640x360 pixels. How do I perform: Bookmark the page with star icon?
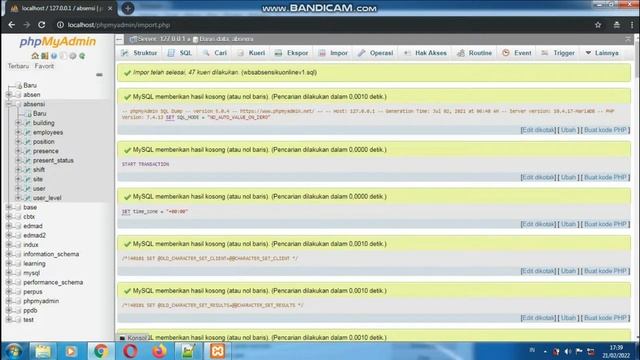598,25
